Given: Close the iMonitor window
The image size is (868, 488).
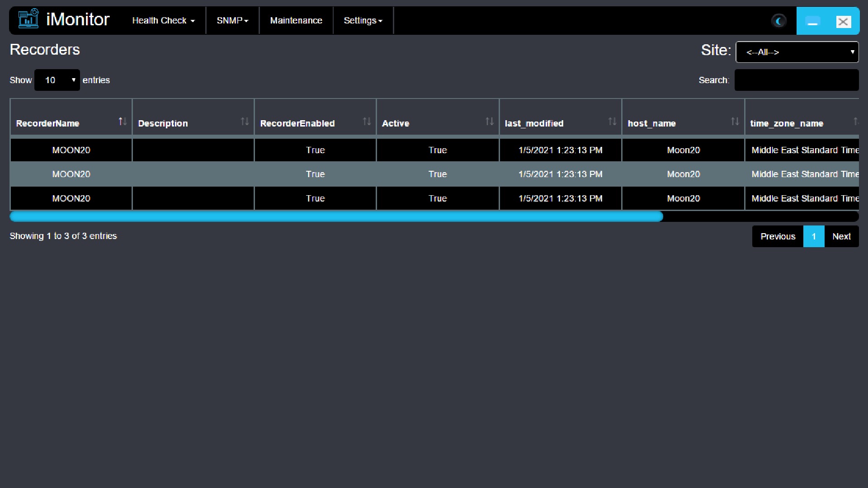Looking at the screenshot, I should pyautogui.click(x=843, y=21).
